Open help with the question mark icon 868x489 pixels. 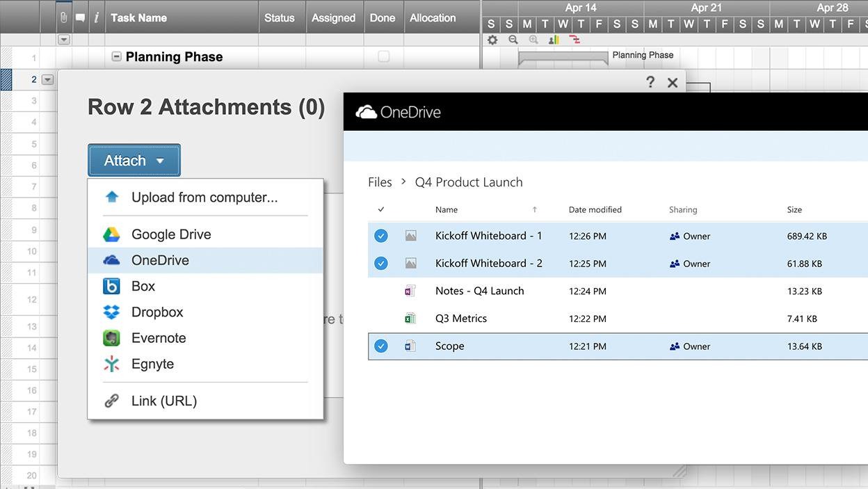[650, 82]
